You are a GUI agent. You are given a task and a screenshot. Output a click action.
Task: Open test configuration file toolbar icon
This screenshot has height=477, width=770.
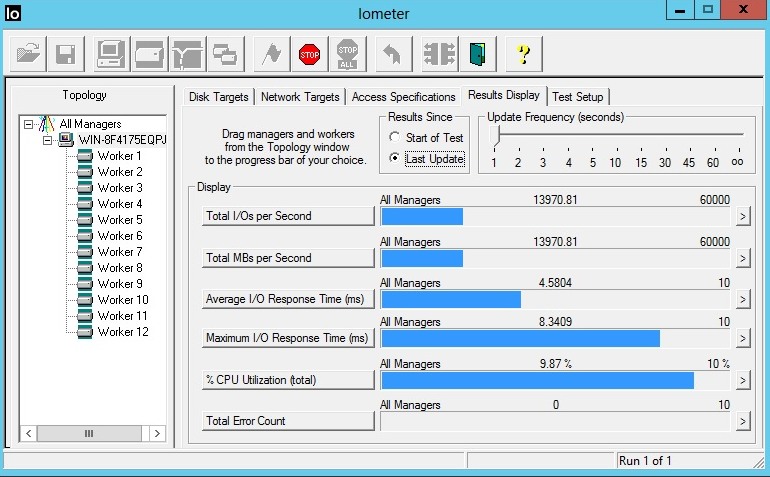[28, 54]
